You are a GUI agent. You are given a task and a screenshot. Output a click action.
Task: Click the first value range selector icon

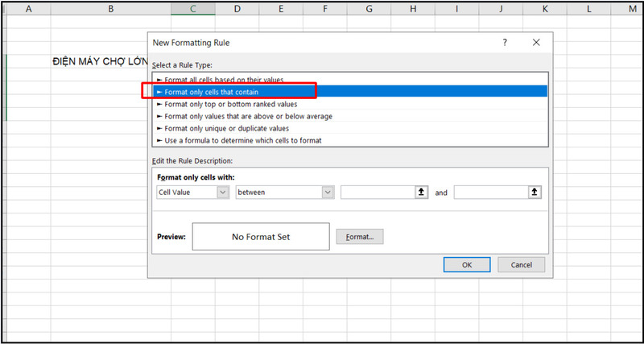click(x=420, y=193)
